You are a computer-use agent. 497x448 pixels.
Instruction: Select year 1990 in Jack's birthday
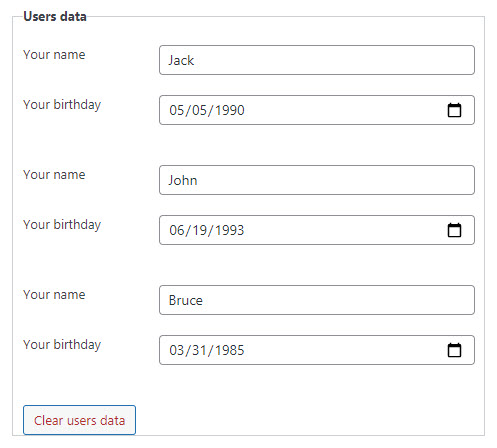point(230,110)
